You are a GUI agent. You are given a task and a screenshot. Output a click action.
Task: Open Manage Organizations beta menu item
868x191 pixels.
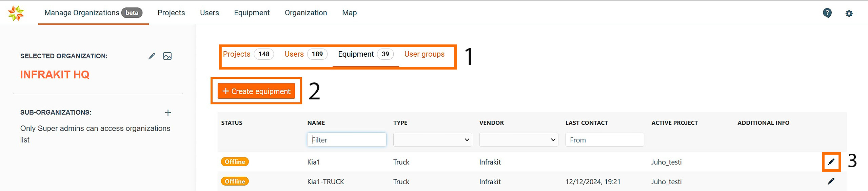(x=93, y=13)
